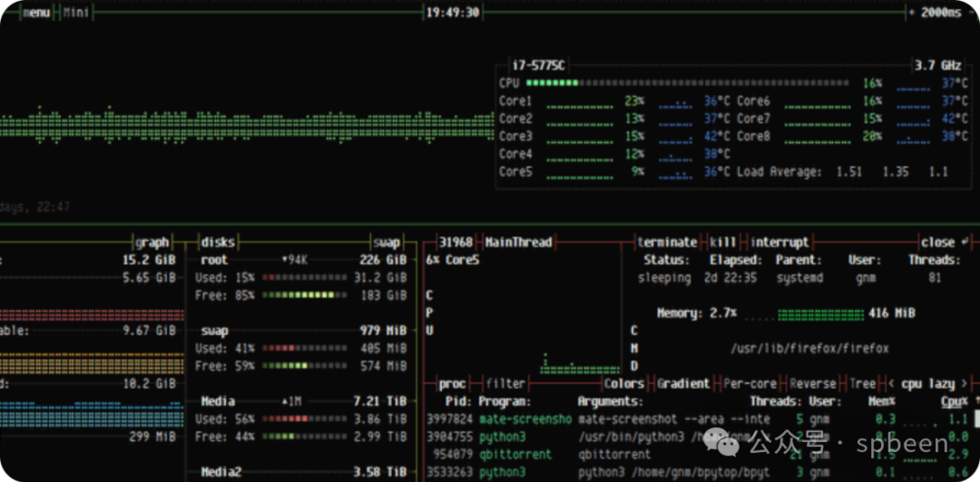Enable Tree view for processes
This screenshot has height=482, width=980.
pos(862,384)
